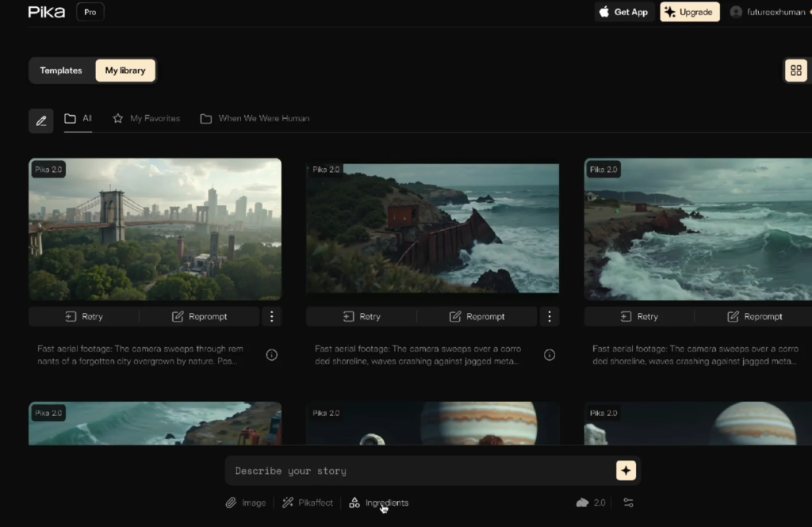This screenshot has width=812, height=527.
Task: Open the When We Were Human folder
Action: [255, 118]
